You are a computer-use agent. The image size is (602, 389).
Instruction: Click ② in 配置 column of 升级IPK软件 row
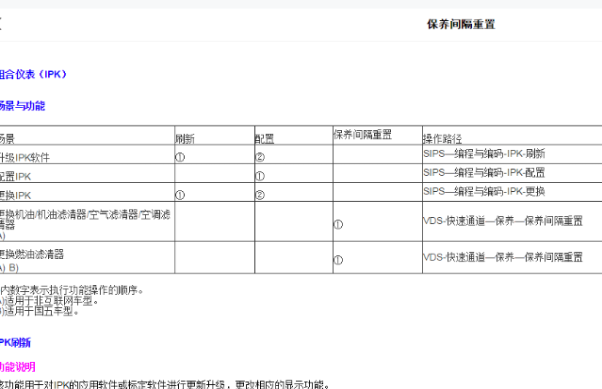pyautogui.click(x=260, y=157)
